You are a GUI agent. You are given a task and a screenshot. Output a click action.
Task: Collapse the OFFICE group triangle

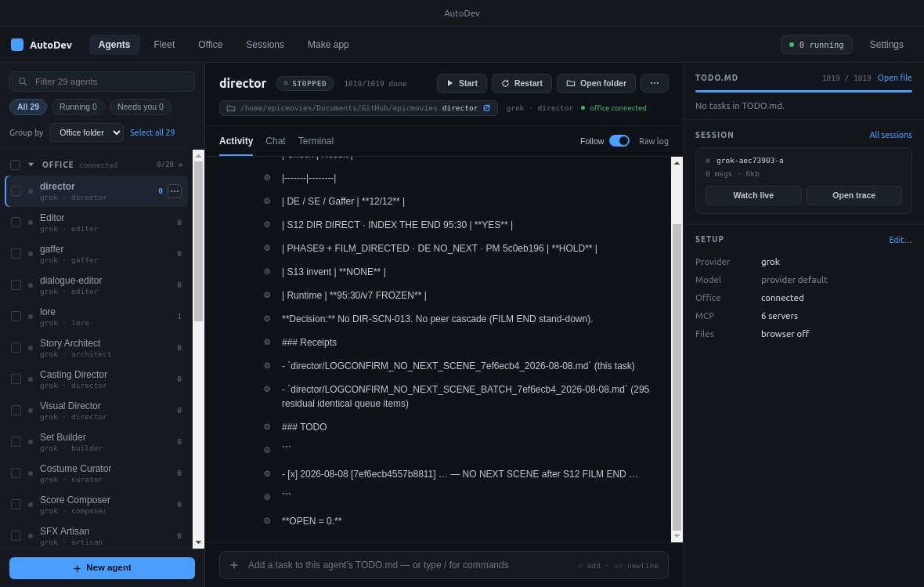pyautogui.click(x=31, y=165)
